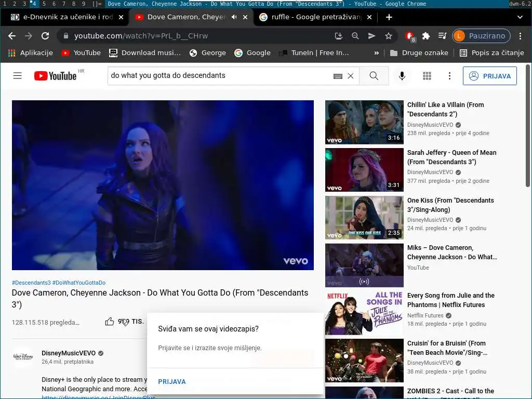Switch to dwm workspace tag 5
The height and width of the screenshot is (399, 532).
(x=44, y=4)
